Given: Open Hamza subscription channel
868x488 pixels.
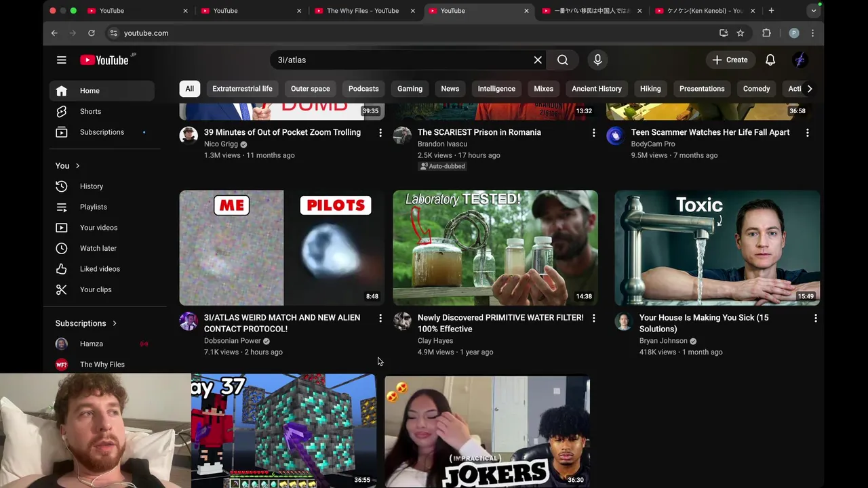Looking at the screenshot, I should tap(102, 344).
